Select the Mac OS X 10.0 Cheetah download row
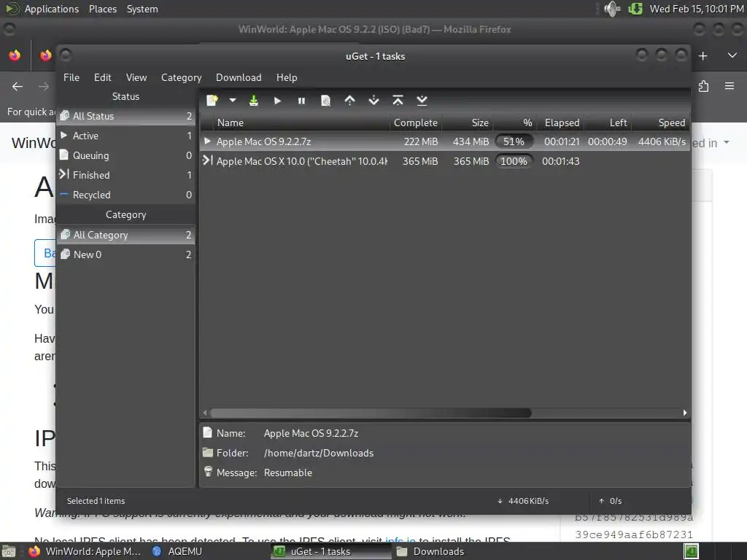The image size is (747, 560). point(445,161)
